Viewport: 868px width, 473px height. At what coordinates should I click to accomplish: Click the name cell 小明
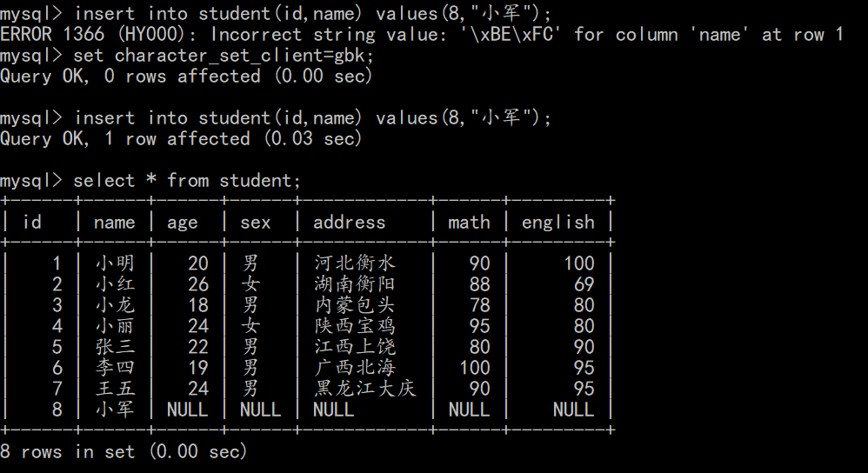click(x=115, y=263)
